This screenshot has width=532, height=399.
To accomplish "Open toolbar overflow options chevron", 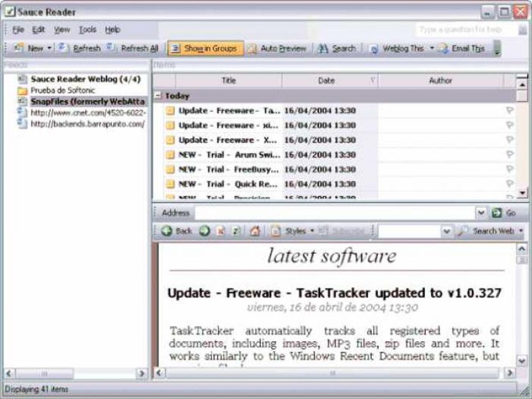I will (497, 49).
